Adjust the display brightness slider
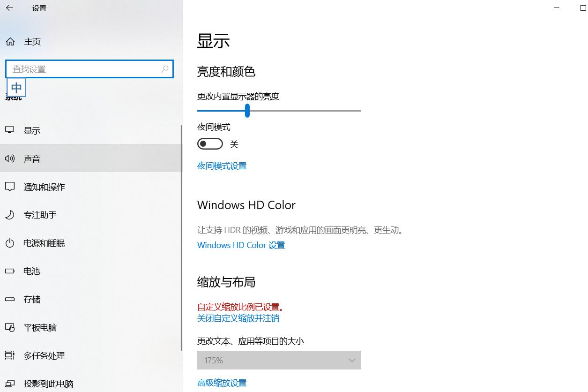Image resolution: width=588 pixels, height=392 pixels. click(x=247, y=111)
